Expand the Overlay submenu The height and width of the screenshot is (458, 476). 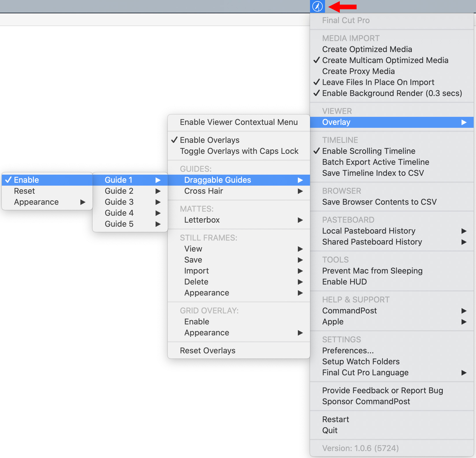[x=392, y=122]
